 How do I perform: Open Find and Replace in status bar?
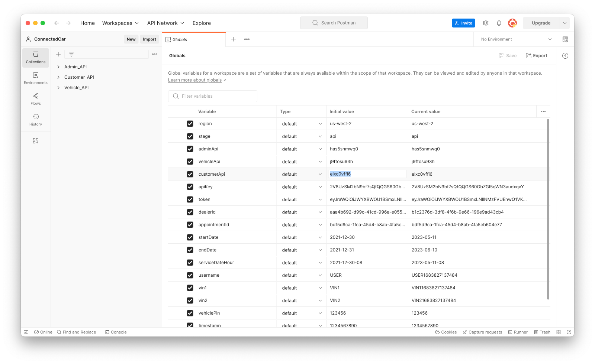pyautogui.click(x=76, y=332)
